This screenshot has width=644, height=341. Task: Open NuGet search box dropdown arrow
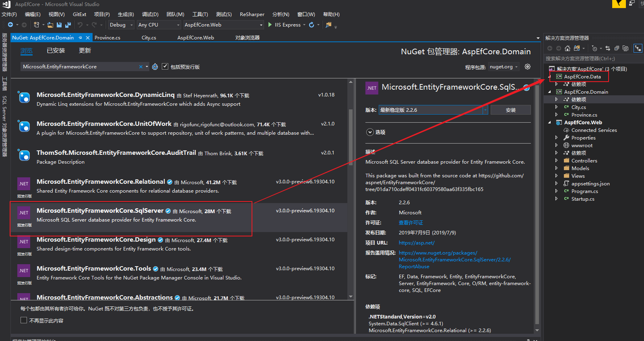click(147, 67)
